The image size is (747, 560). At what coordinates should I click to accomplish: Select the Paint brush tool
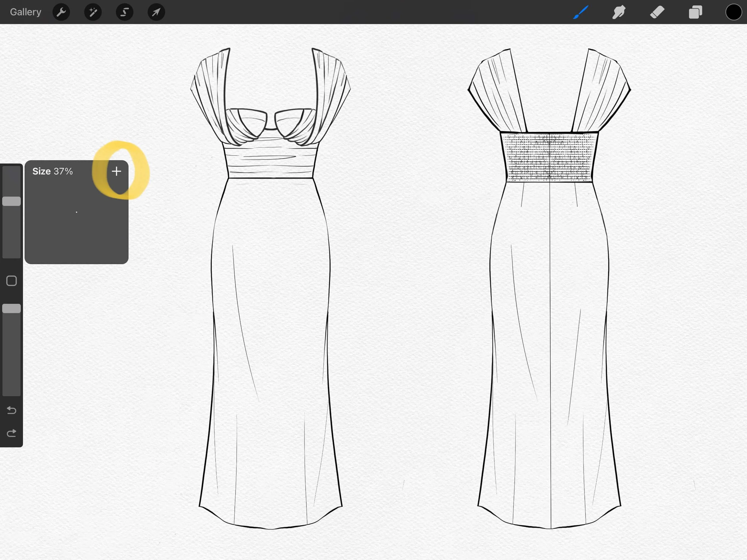click(x=581, y=12)
